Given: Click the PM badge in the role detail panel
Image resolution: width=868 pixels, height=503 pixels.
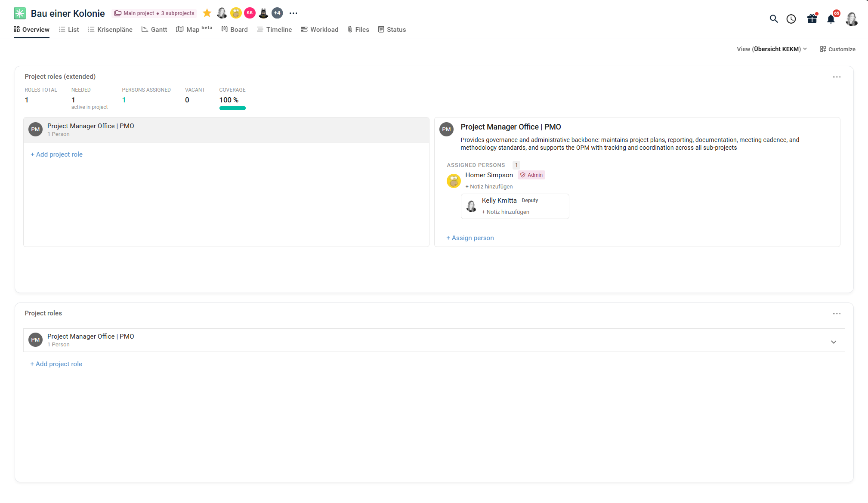Looking at the screenshot, I should click(447, 129).
